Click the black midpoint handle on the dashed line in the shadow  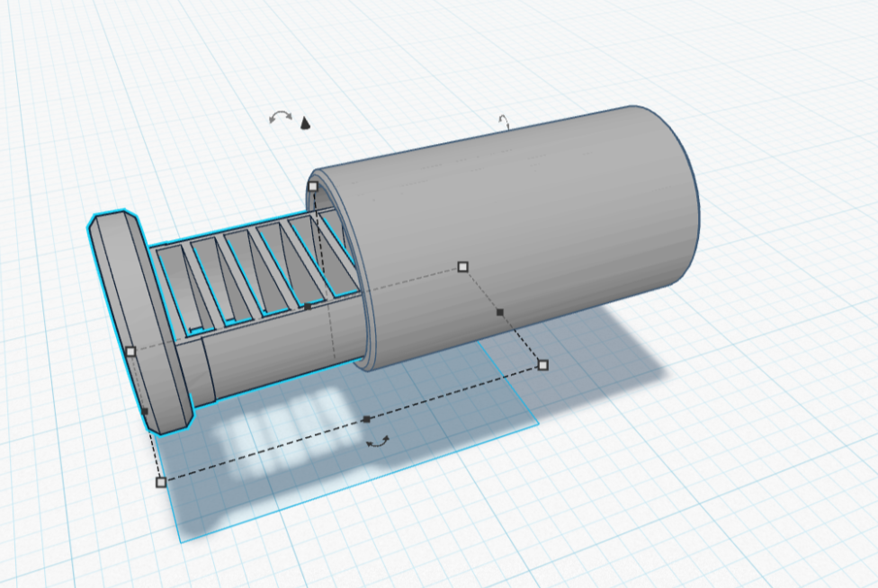tap(366, 419)
